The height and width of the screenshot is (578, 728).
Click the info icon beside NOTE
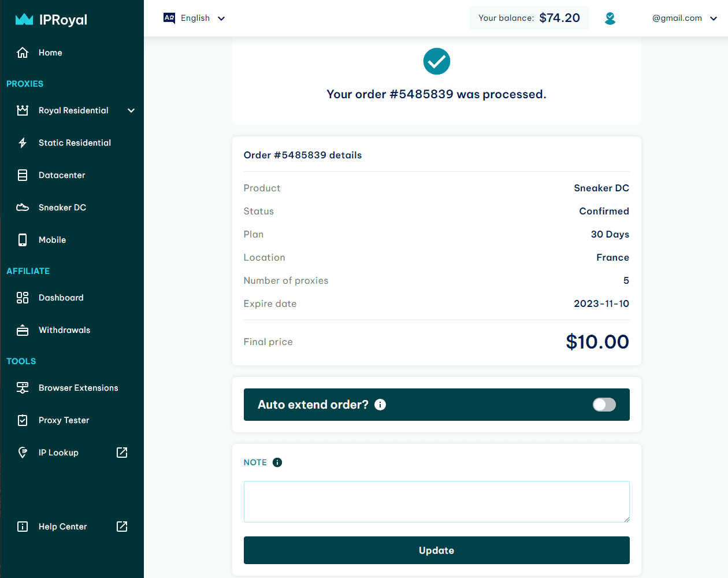[277, 462]
